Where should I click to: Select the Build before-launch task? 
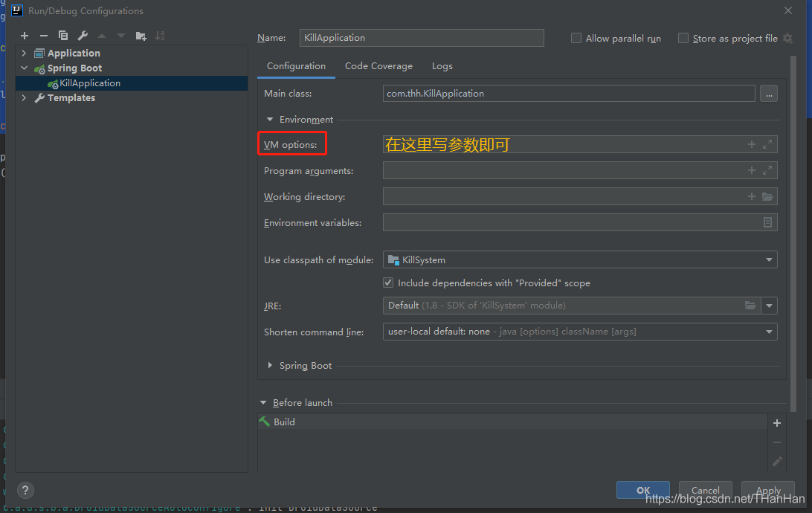[512, 422]
